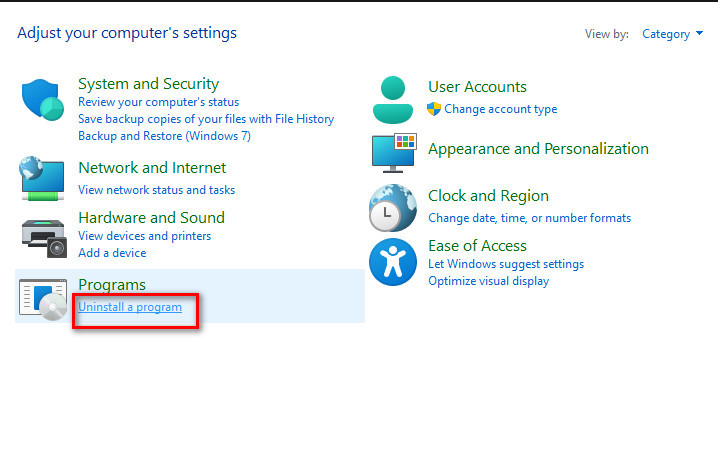
Task: Click the Ease of Access icon
Action: pyautogui.click(x=393, y=262)
